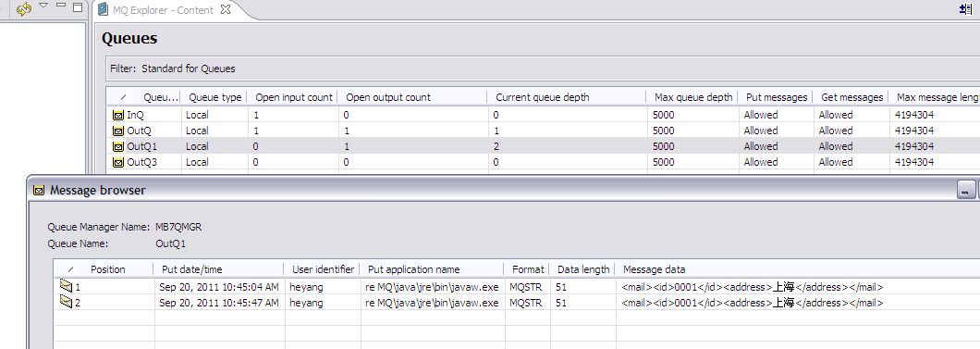Sort by Put date/time column header
Image resolution: width=980 pixels, height=349 pixels.
tap(192, 269)
